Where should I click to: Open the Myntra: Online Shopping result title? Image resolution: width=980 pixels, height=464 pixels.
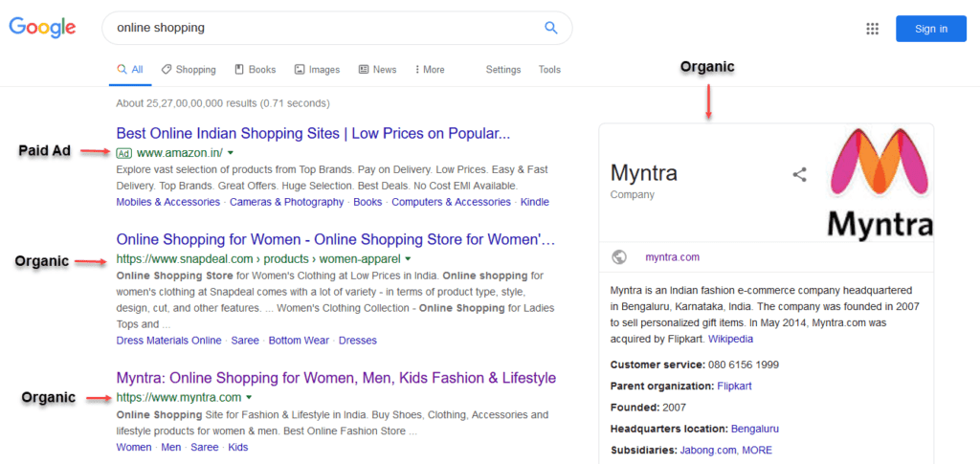coord(336,378)
